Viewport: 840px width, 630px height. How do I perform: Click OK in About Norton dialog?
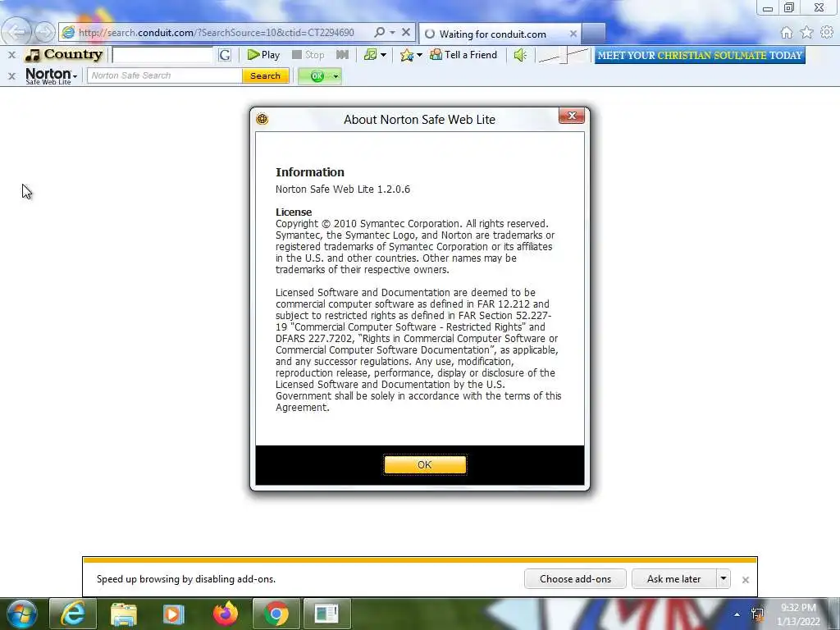tap(425, 464)
